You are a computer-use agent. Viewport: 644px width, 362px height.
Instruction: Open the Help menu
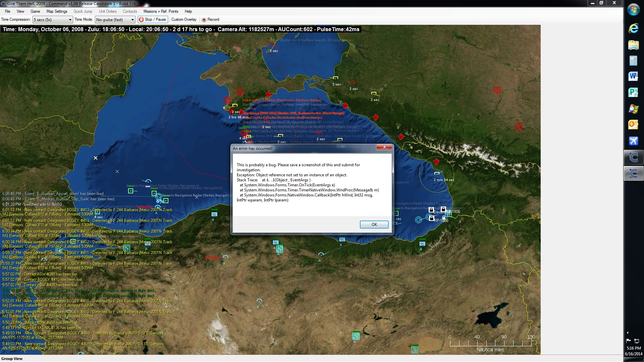188,11
